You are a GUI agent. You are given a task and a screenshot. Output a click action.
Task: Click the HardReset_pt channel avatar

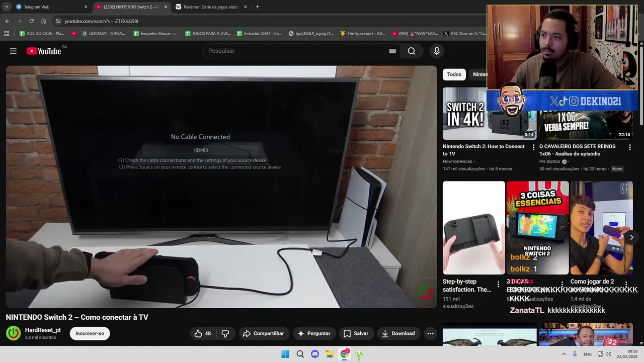point(13,333)
